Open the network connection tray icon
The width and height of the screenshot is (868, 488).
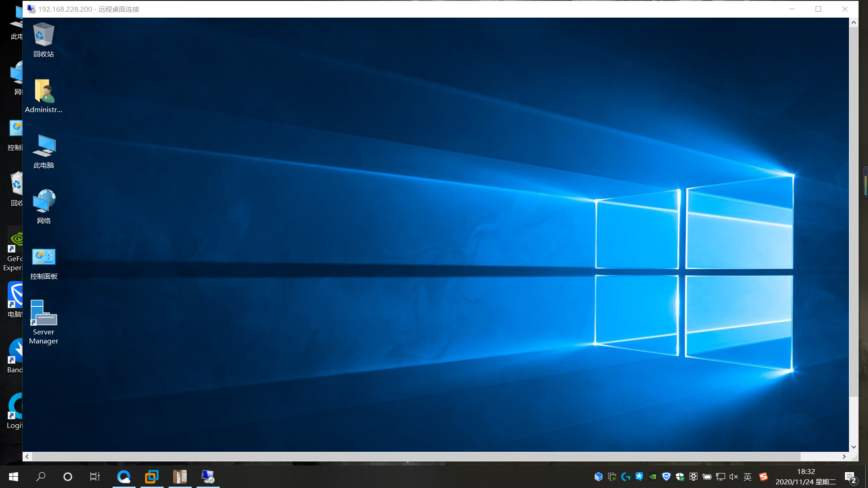[x=721, y=477]
